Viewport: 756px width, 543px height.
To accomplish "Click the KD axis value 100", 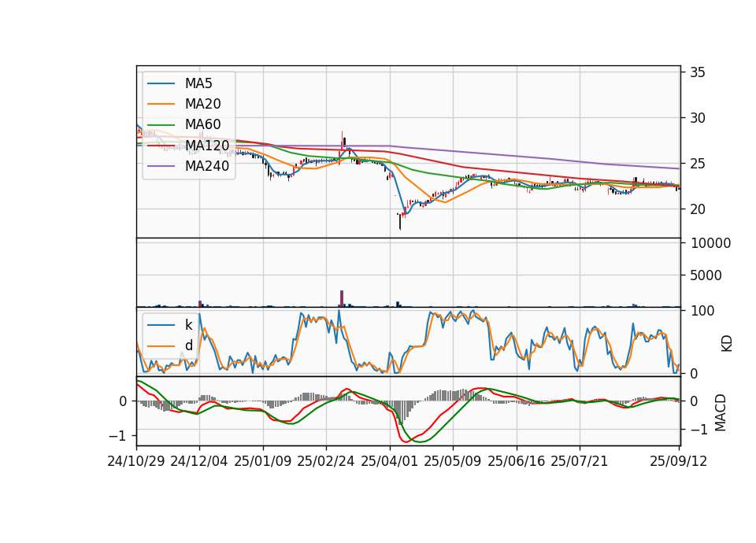I will coord(702,311).
